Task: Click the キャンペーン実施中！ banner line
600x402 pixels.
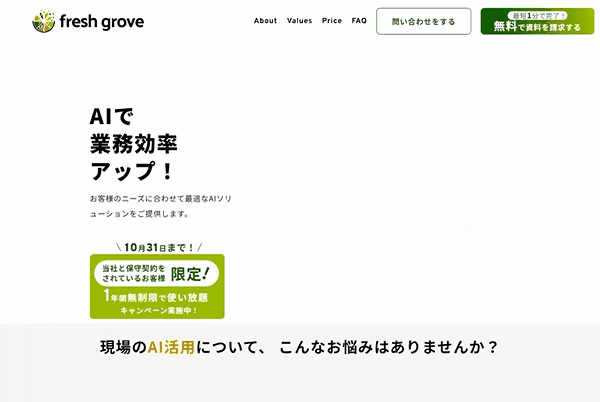Action: tap(157, 310)
